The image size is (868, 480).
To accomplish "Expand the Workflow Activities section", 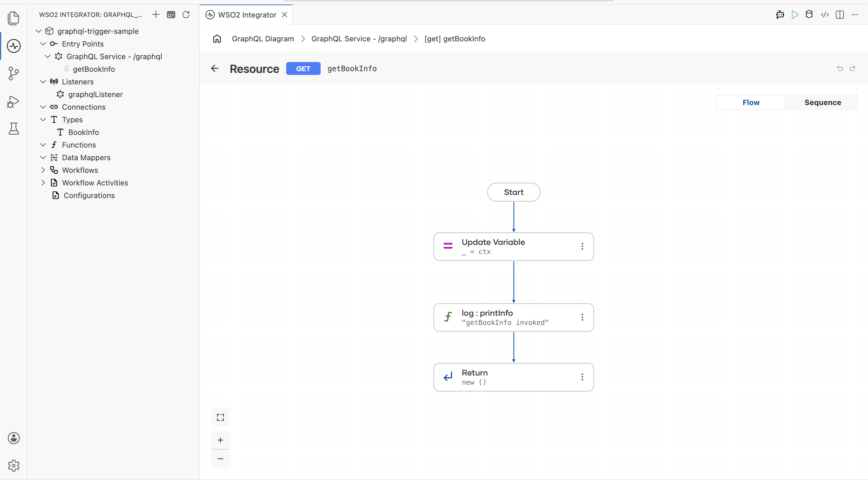I will click(x=43, y=183).
